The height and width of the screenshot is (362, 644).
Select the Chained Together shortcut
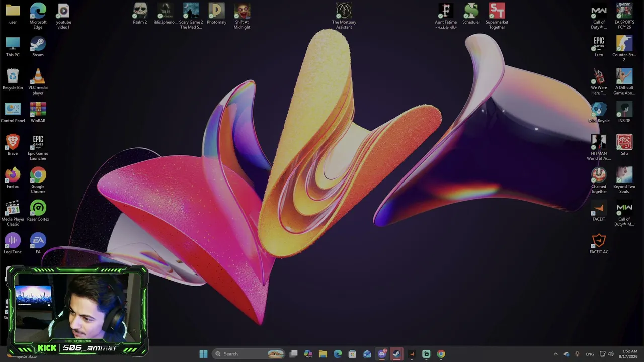pyautogui.click(x=599, y=180)
